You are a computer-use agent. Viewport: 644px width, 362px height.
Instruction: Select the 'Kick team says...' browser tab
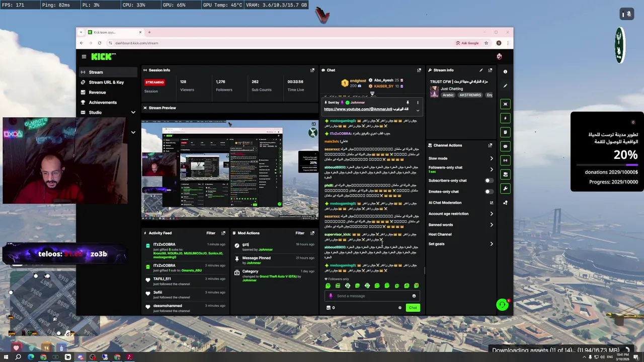pyautogui.click(x=115, y=32)
